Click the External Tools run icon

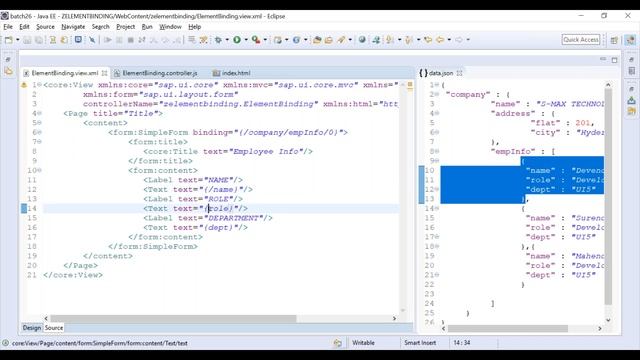256,40
